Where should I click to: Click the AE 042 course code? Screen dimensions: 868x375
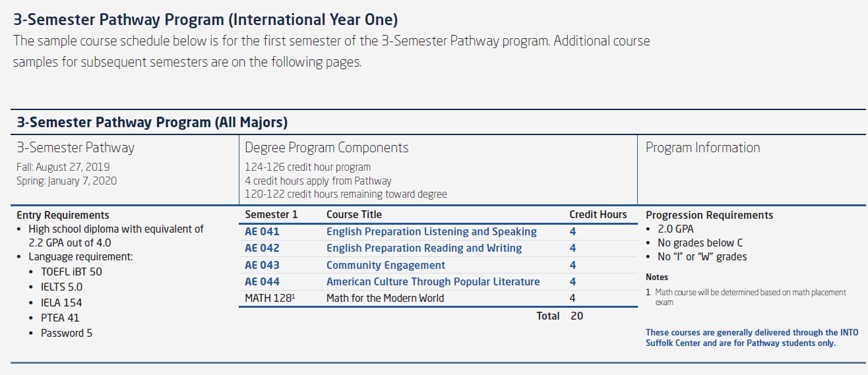tap(262, 248)
